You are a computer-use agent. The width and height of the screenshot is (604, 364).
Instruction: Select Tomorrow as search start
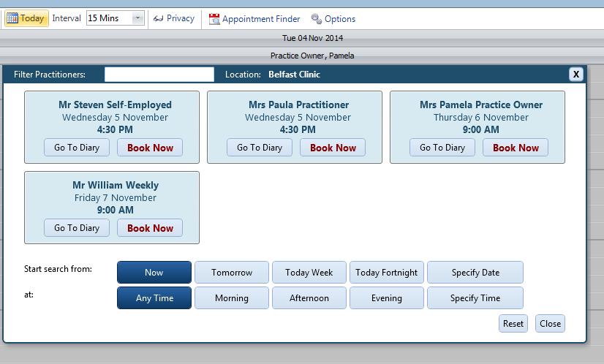pyautogui.click(x=232, y=273)
